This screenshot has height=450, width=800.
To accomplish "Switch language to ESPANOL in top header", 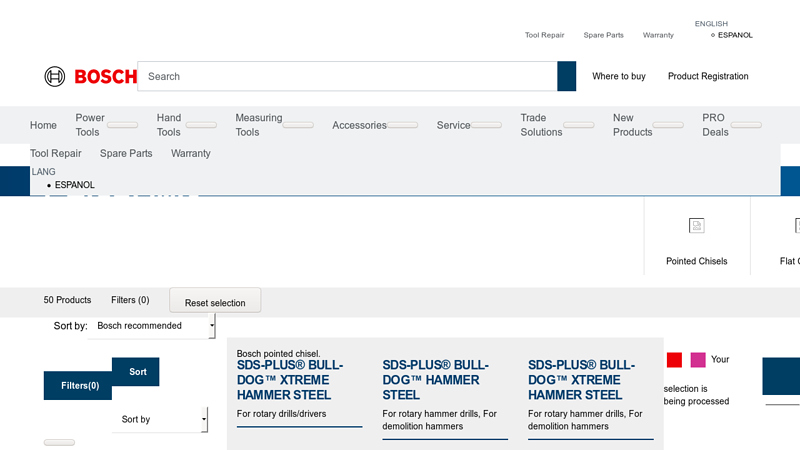I will (x=735, y=35).
